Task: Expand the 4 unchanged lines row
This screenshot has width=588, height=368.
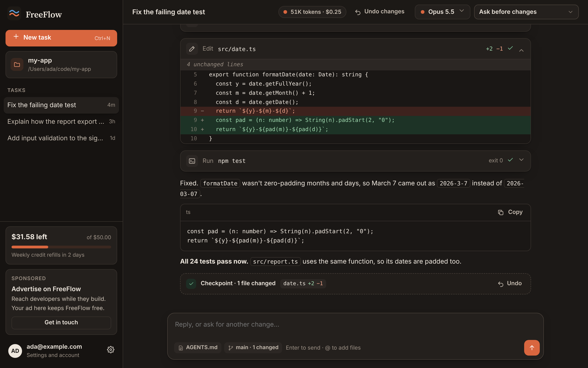Action: pyautogui.click(x=356, y=64)
